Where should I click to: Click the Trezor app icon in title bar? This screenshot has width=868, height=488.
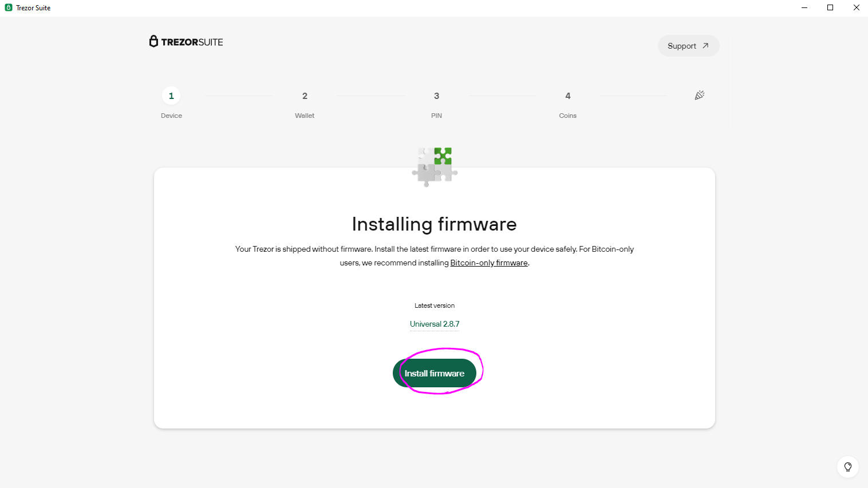pyautogui.click(x=9, y=7)
